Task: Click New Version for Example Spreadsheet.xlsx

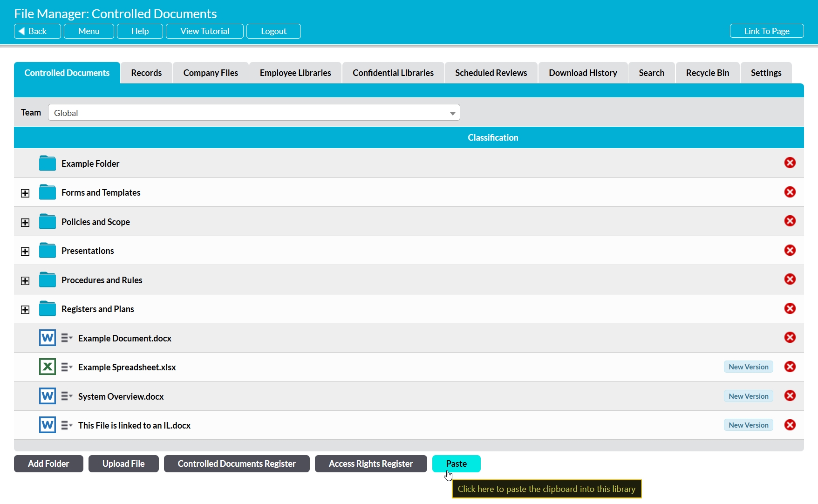Action: pyautogui.click(x=748, y=367)
